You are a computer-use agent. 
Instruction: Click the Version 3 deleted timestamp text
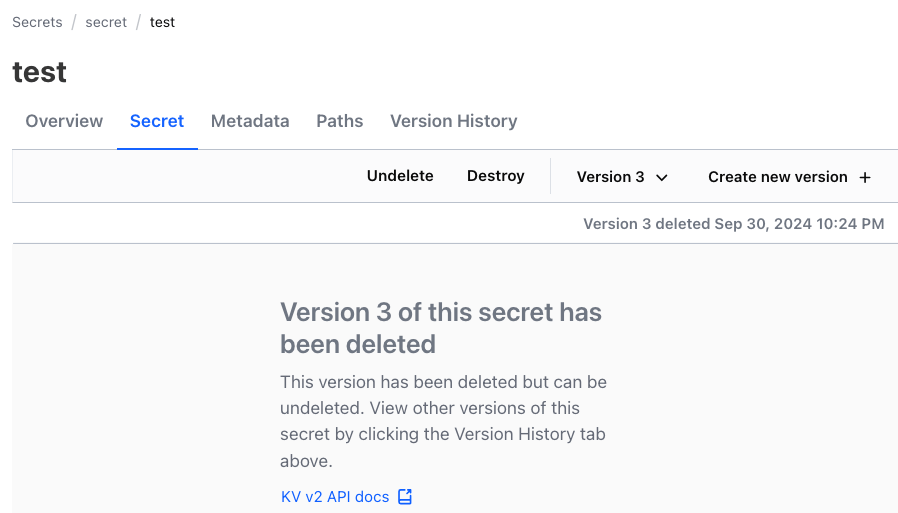click(733, 224)
